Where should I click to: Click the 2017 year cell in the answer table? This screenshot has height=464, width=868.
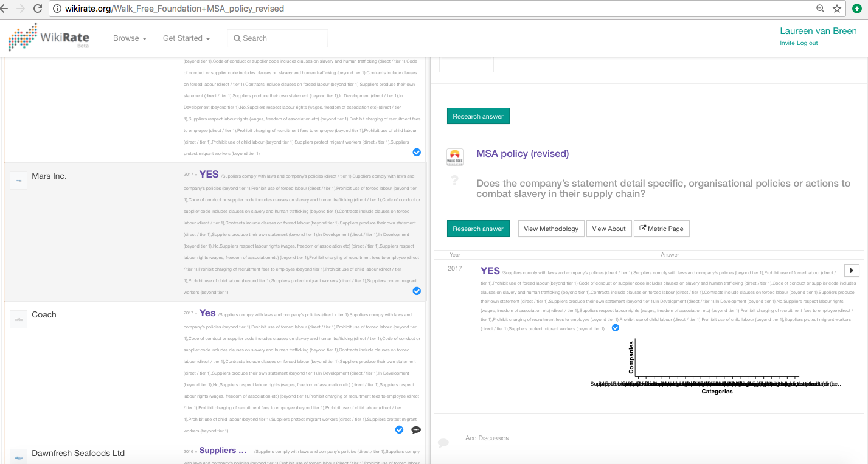click(454, 268)
